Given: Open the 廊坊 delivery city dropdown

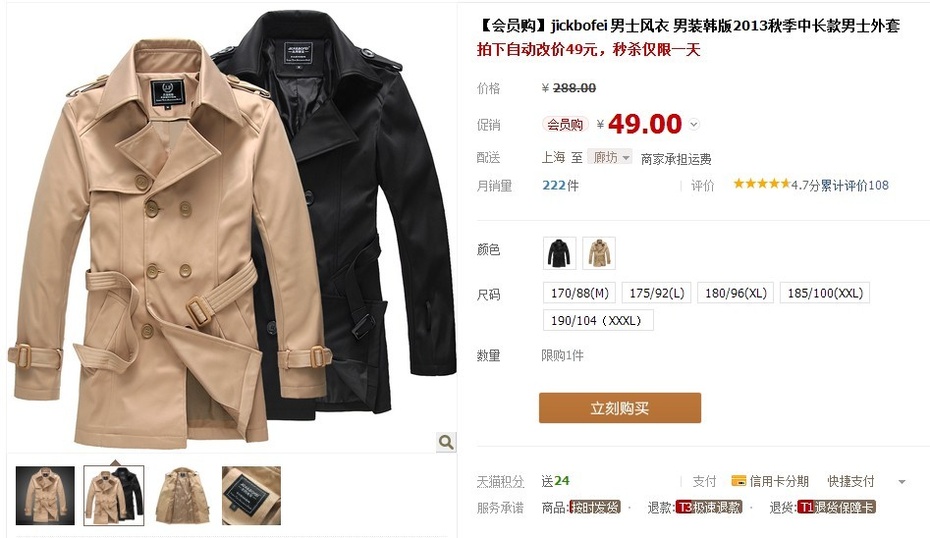Looking at the screenshot, I should [x=610, y=157].
